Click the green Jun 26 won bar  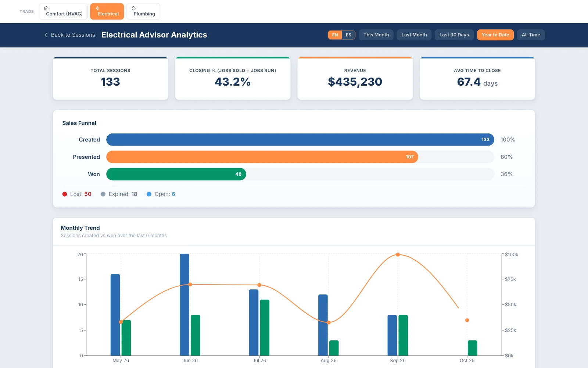(x=196, y=335)
